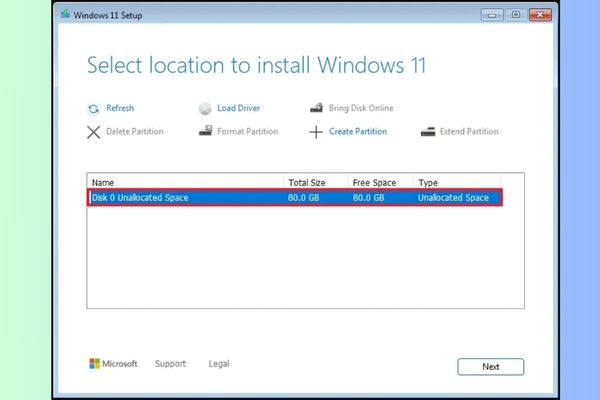Click the Delete Partition X icon

[93, 132]
